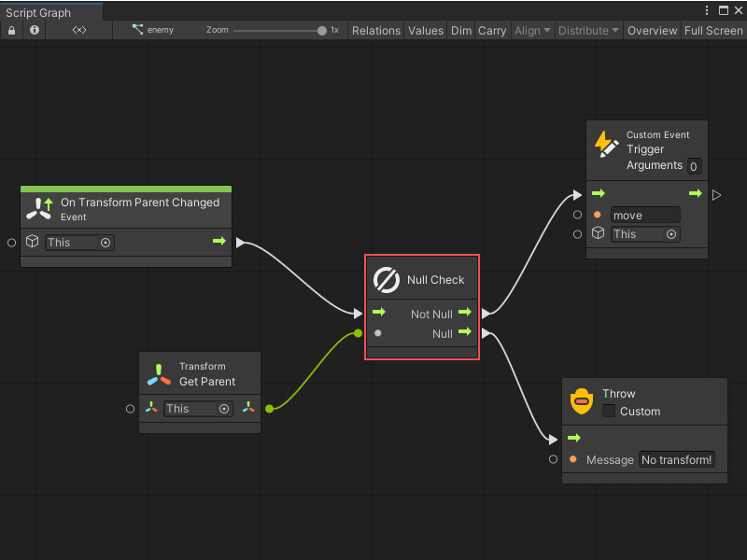Open the Distribute dropdown
Screen dimensions: 747x560
pos(587,30)
